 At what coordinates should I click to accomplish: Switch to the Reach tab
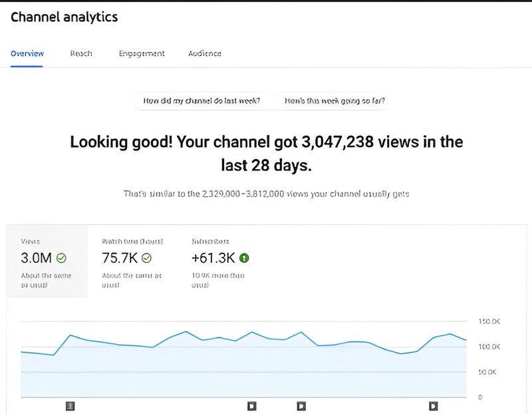(80, 53)
